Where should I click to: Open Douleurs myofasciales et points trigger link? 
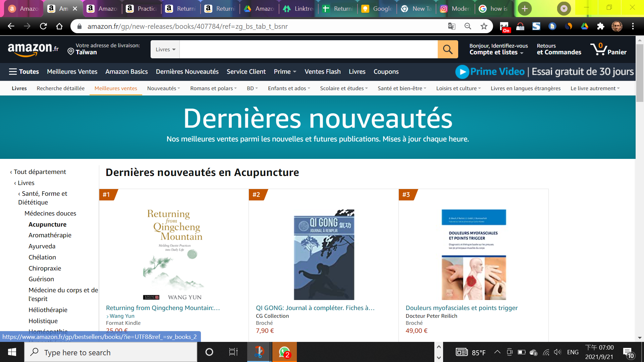[462, 308]
